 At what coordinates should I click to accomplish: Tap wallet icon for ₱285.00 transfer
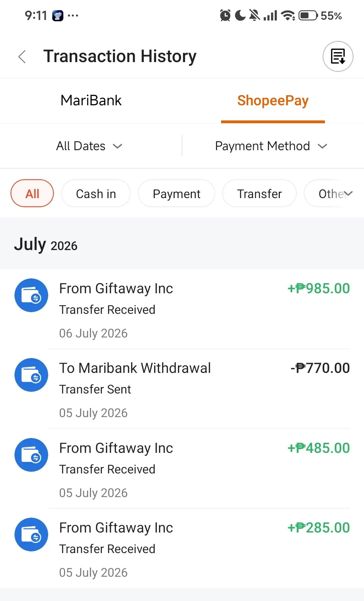(31, 535)
